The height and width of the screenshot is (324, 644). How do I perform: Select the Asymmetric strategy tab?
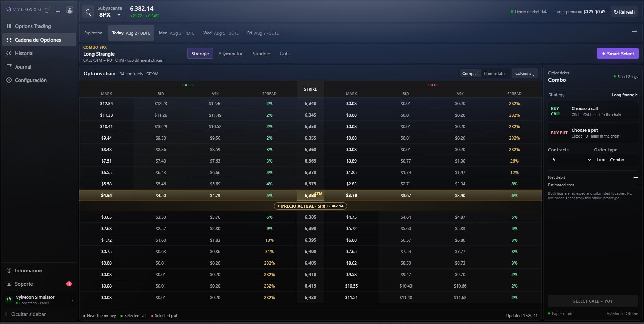(231, 54)
